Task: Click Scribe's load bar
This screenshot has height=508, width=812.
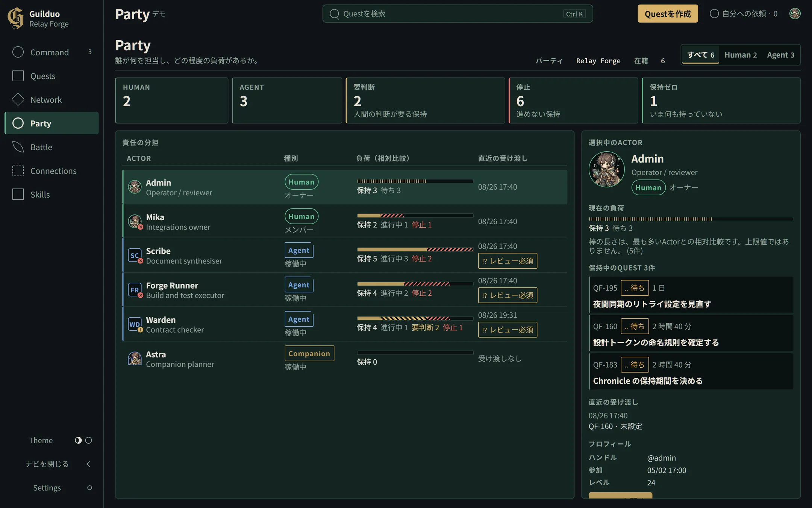Action: pyautogui.click(x=415, y=249)
